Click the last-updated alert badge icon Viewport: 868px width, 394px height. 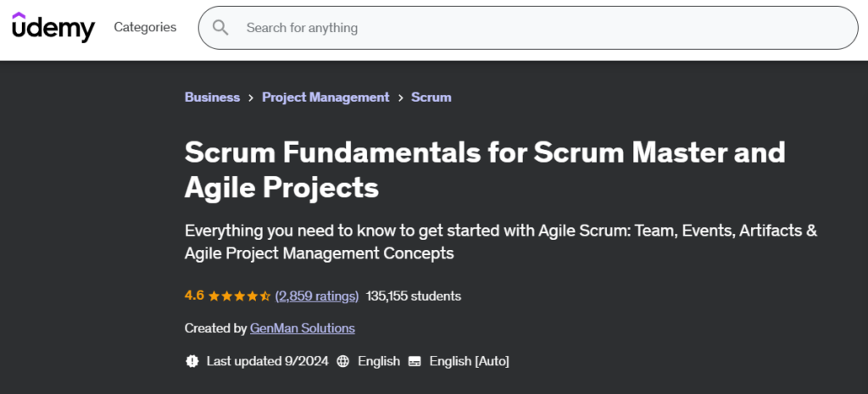tap(192, 361)
